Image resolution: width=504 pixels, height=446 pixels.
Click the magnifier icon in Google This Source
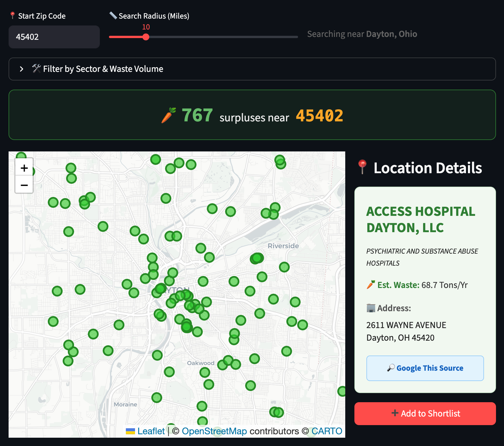point(391,368)
